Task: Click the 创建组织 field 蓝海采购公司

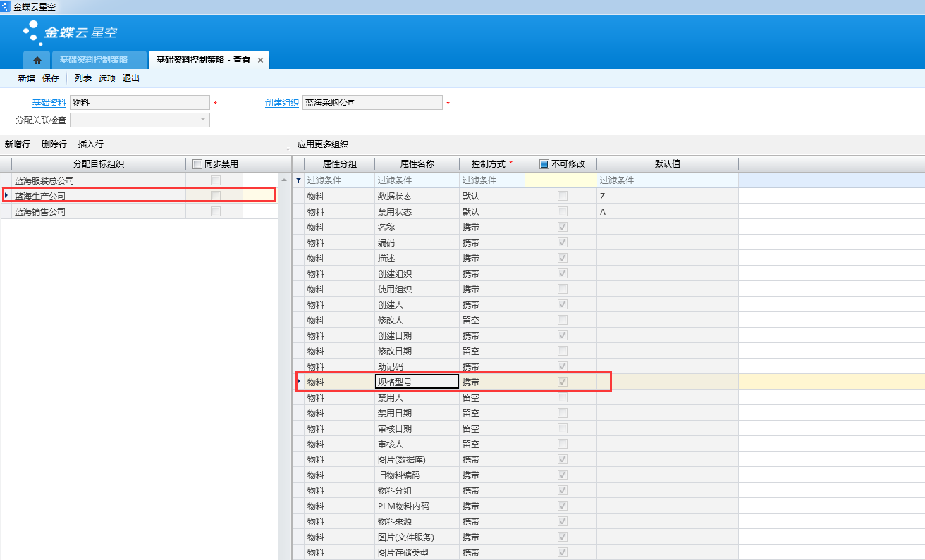Action: [x=372, y=103]
